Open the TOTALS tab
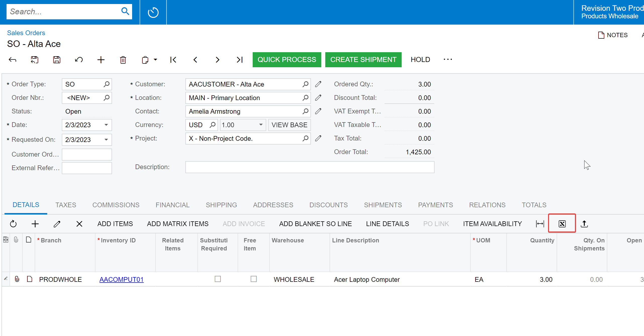The height and width of the screenshot is (336, 644). pos(534,205)
